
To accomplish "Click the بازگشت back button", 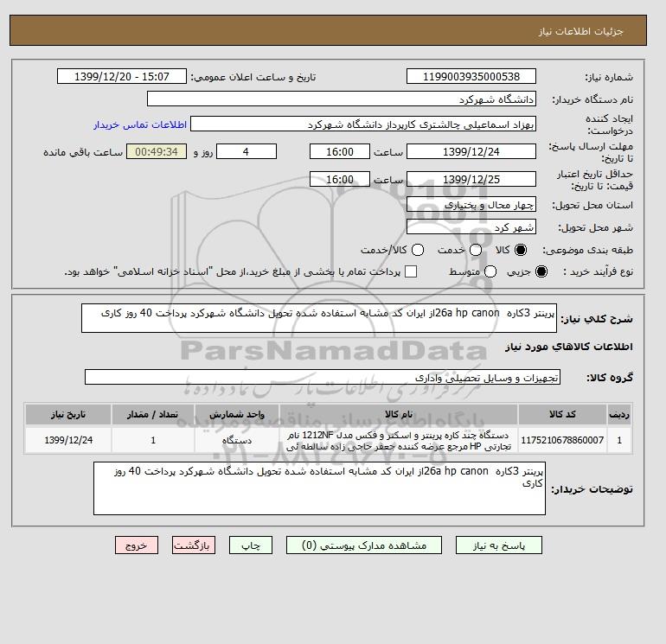I will [x=194, y=545].
